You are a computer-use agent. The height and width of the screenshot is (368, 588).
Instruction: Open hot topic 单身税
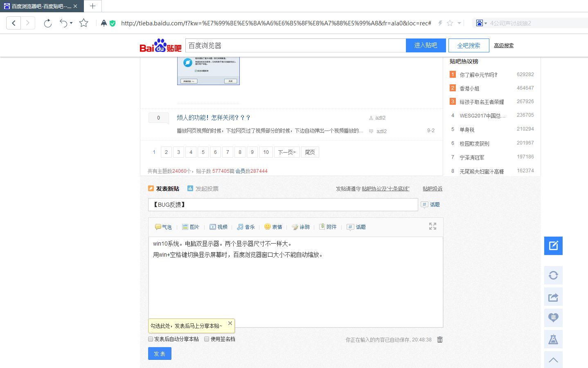pos(467,130)
